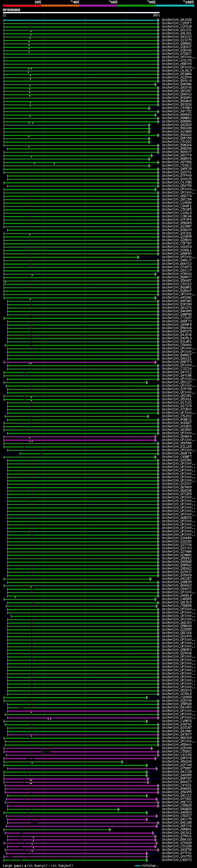This screenshot has width=197, height=868.
Task: Select the hit UniRef100_Q9C284
Action: [x=177, y=200]
